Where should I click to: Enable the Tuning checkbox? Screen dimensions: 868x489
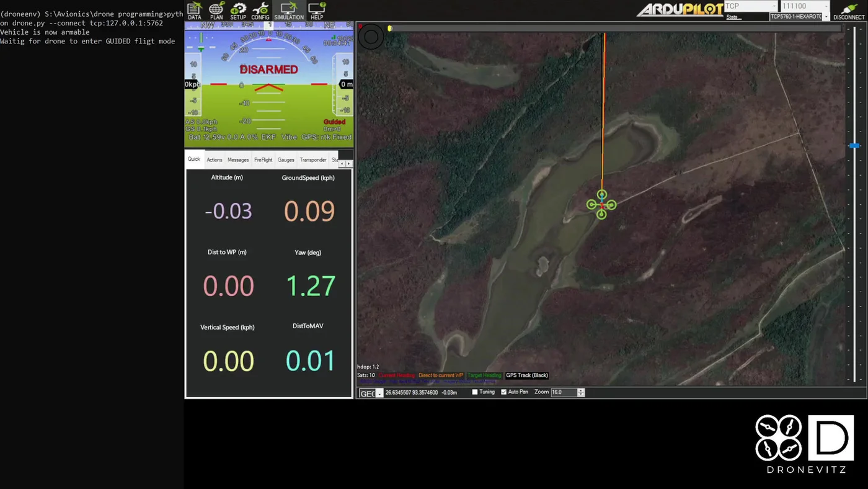tap(476, 392)
